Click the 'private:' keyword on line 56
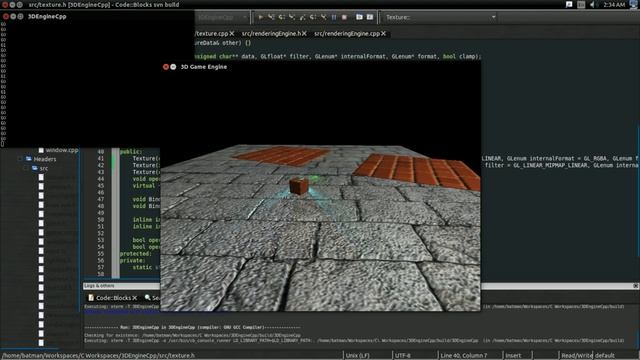The height and width of the screenshot is (360, 640). tap(132, 260)
